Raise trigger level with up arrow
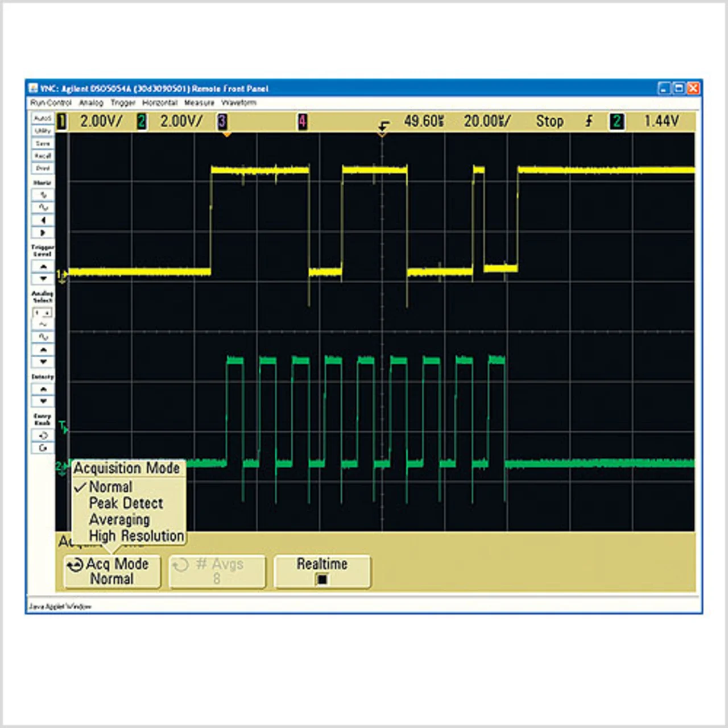This screenshot has height=728, width=728. 43,266
